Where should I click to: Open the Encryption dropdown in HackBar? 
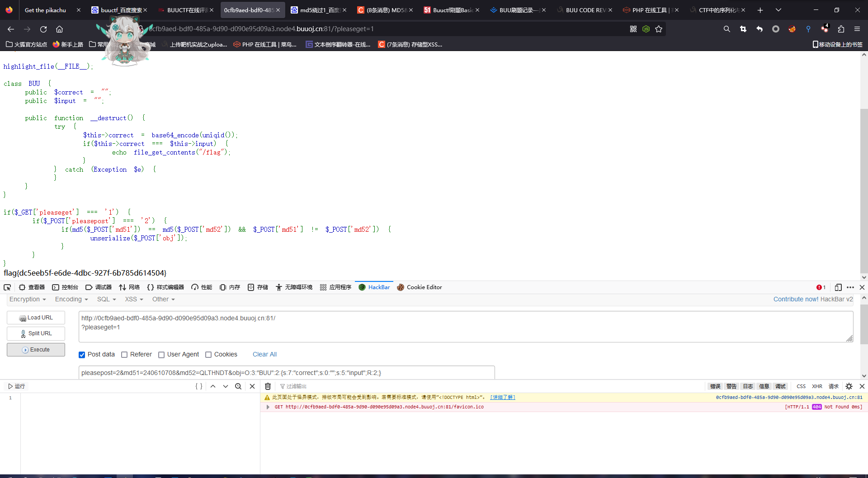(x=28, y=299)
